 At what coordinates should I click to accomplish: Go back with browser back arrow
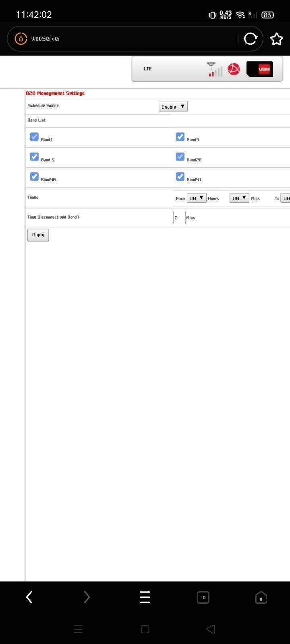coord(29,597)
